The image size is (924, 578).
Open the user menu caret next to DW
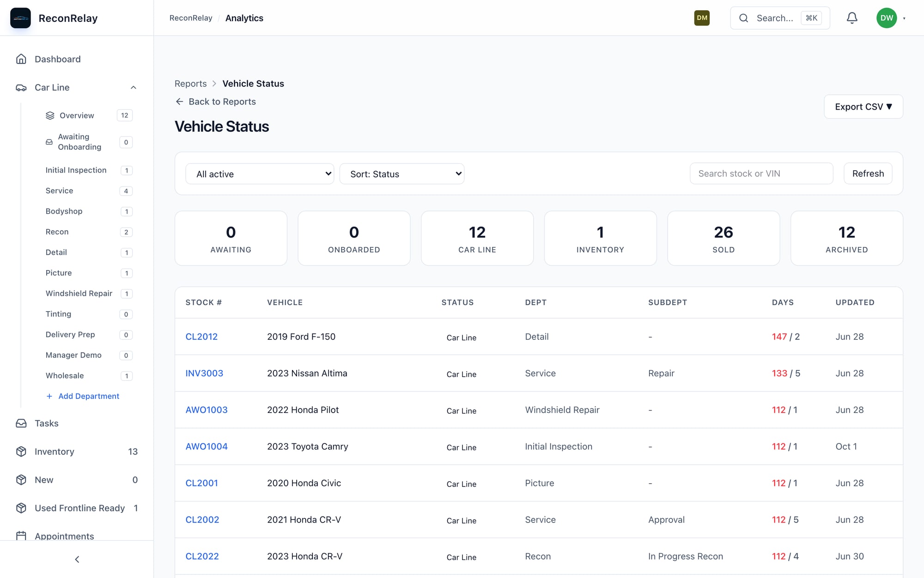point(904,18)
